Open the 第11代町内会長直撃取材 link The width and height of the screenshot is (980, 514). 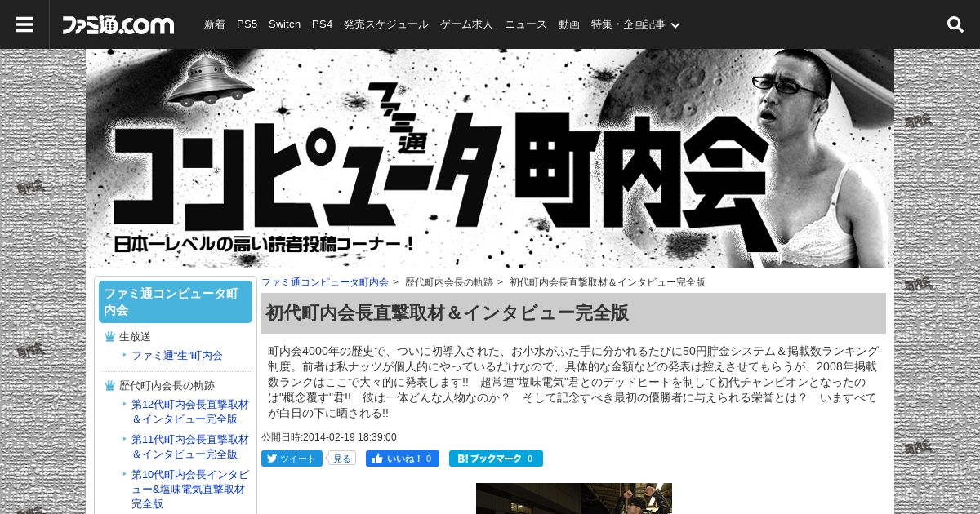click(x=190, y=446)
